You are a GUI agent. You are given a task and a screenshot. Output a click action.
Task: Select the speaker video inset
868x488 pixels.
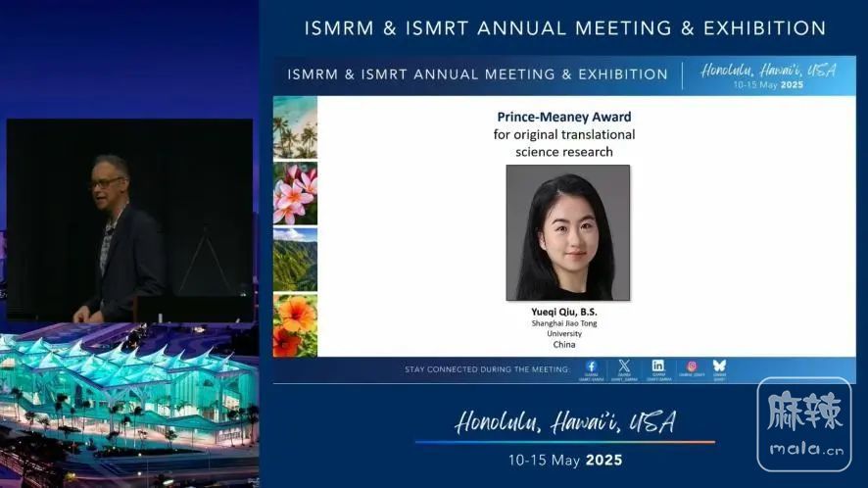(129, 220)
